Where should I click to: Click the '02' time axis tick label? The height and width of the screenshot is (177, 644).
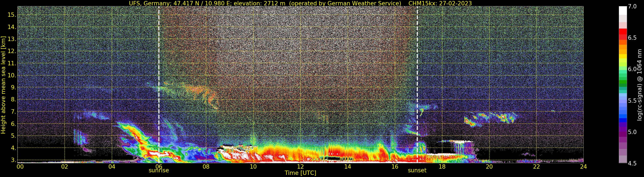[65, 166]
